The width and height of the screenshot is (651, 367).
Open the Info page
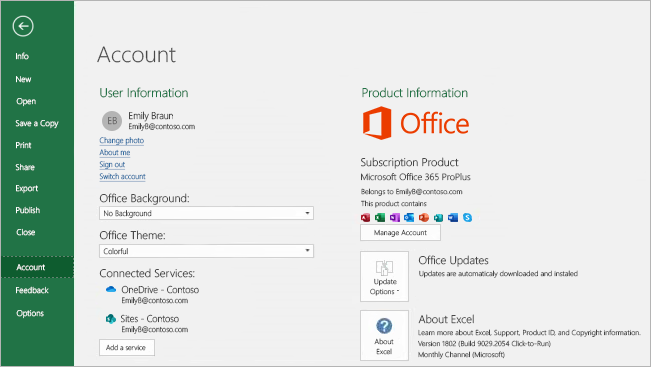tap(22, 56)
